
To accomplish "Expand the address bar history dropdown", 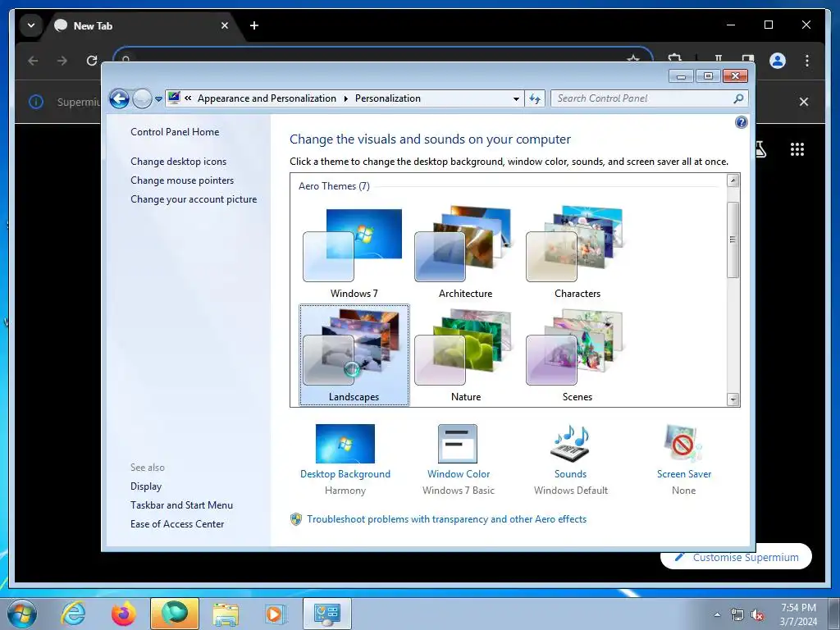I will (x=516, y=98).
